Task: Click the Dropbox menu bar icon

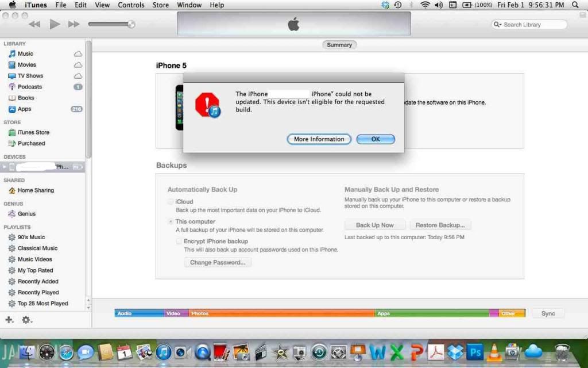Action: tap(385, 5)
